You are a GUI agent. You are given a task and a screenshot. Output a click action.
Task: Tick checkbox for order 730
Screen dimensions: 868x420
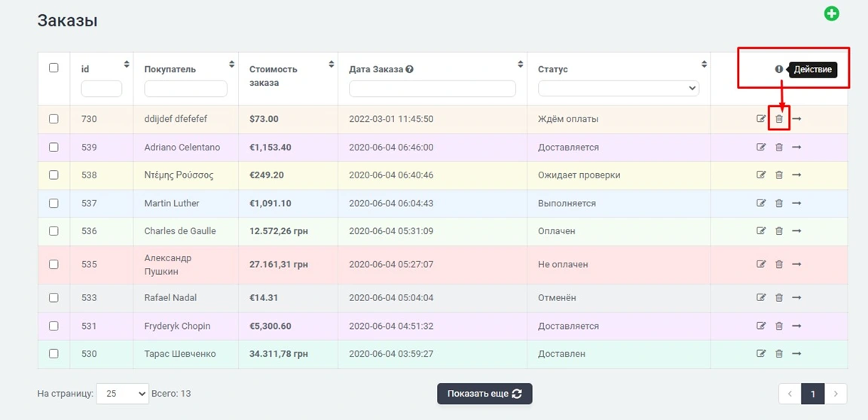click(x=53, y=119)
